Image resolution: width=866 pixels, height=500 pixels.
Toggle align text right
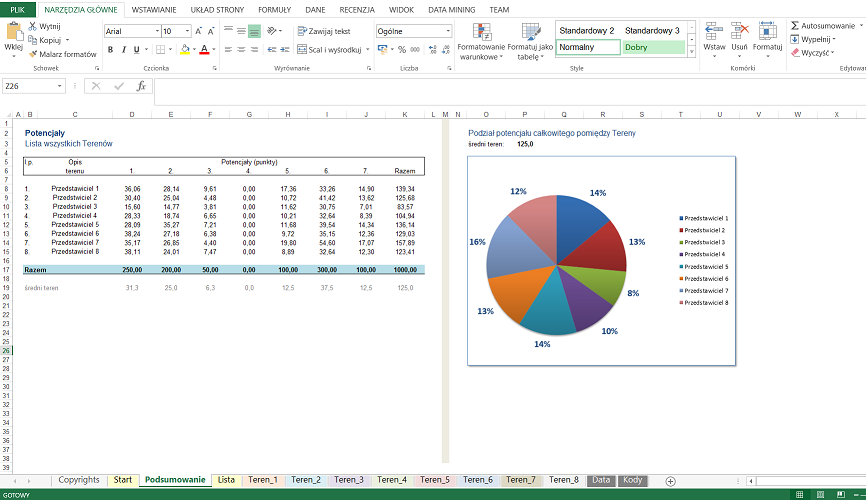pyautogui.click(x=254, y=50)
